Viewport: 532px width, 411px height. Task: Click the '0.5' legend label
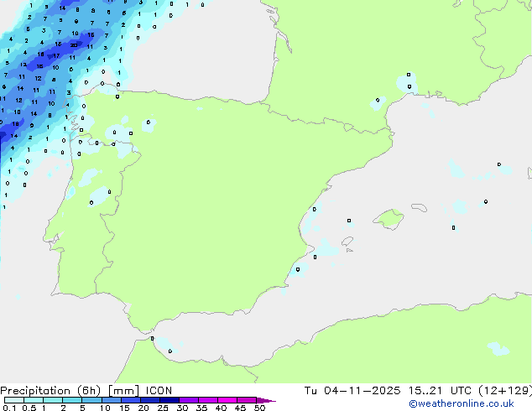pyautogui.click(x=29, y=408)
